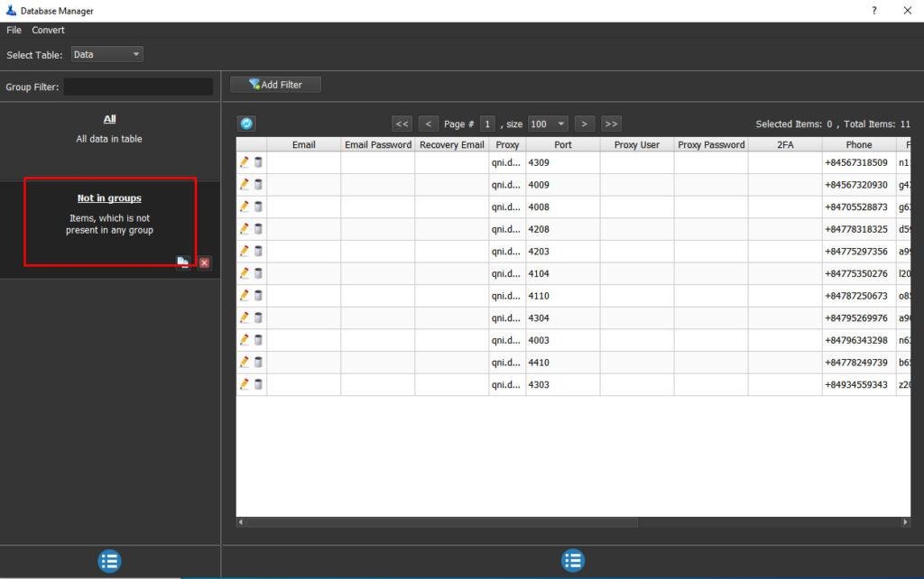The height and width of the screenshot is (579, 924).
Task: Open the Convert menu
Action: (x=47, y=30)
